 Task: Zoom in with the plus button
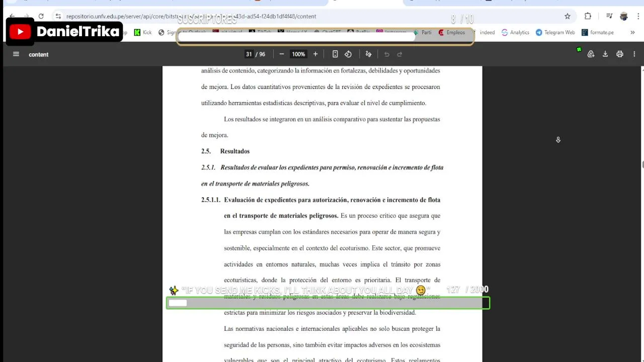click(x=315, y=54)
